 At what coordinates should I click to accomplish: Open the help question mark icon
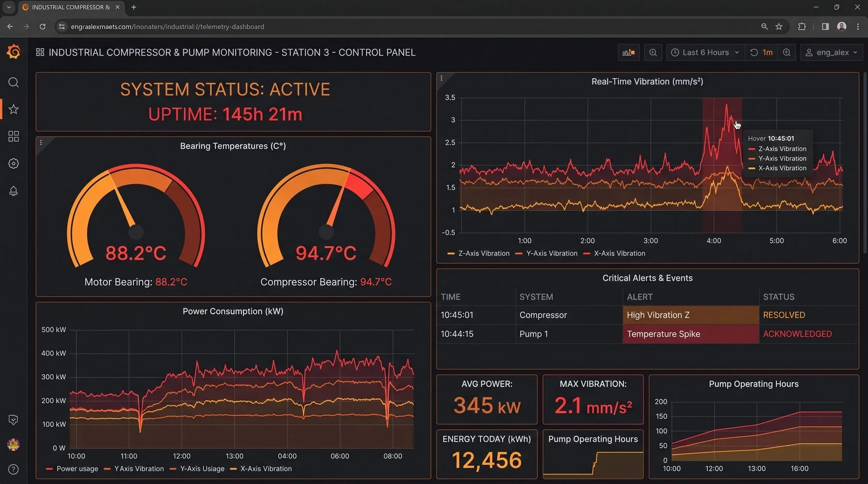tap(13, 470)
